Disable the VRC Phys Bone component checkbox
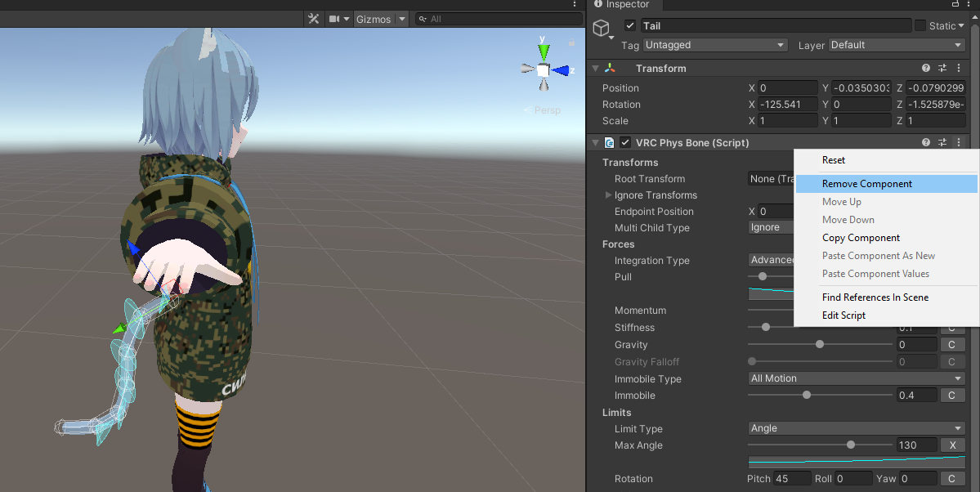 [x=625, y=142]
